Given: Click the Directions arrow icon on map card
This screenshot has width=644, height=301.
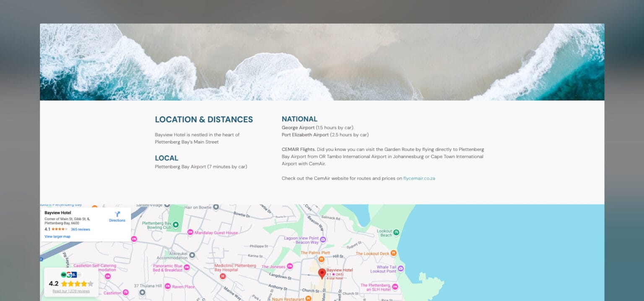Looking at the screenshot, I should [117, 214].
